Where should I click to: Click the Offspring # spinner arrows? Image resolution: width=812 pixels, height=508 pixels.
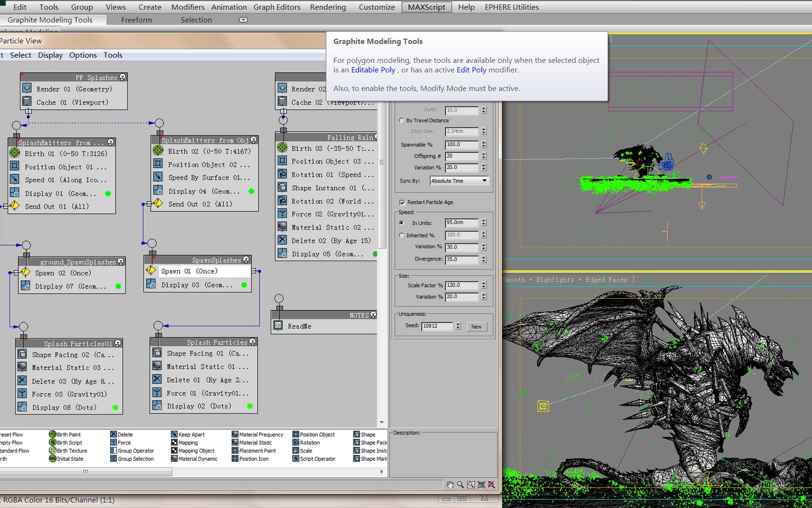point(484,156)
